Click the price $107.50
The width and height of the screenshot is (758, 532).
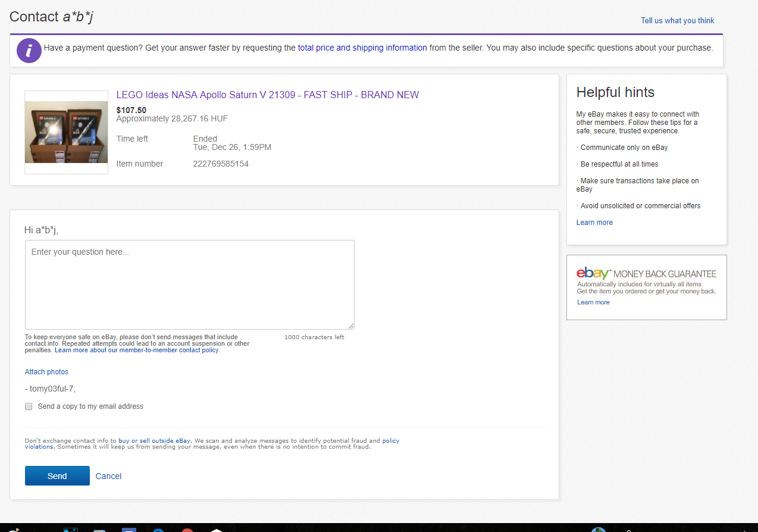click(131, 110)
